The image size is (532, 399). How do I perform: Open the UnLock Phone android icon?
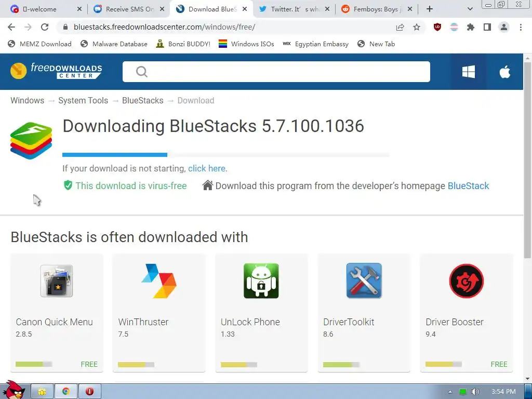(x=261, y=281)
